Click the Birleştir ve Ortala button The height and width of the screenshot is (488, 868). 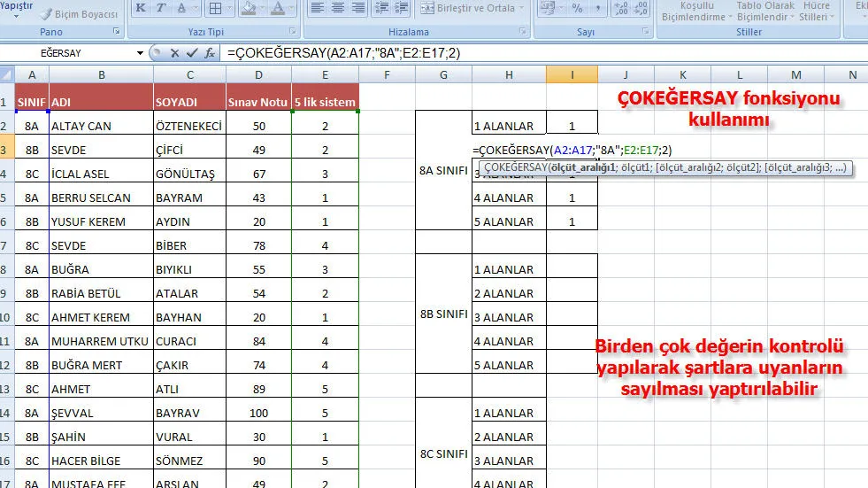(476, 8)
